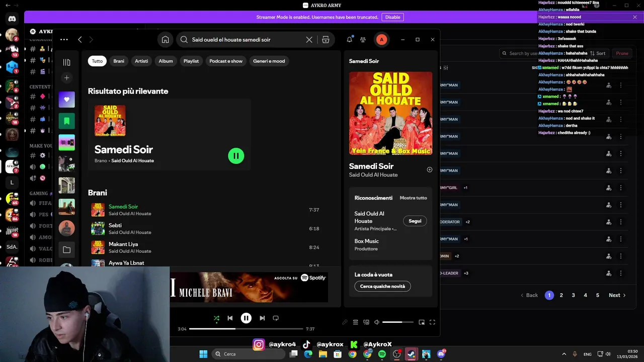
Task: Pause Samedi Soir using green top-result button
Action: click(x=236, y=156)
